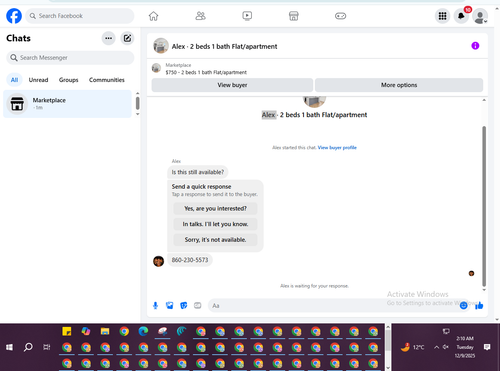Viewport: 500px width, 371px height.
Task: Start a new message with compose icon
Action: tap(127, 38)
